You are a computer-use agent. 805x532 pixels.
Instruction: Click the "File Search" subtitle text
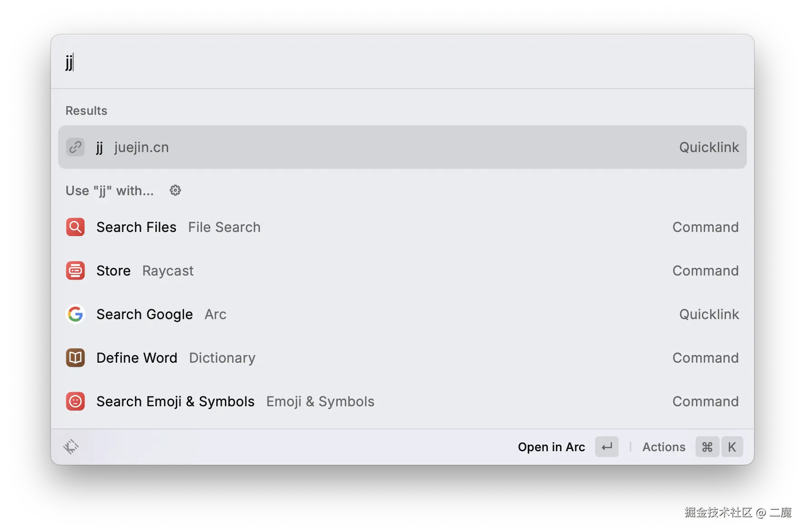click(224, 227)
